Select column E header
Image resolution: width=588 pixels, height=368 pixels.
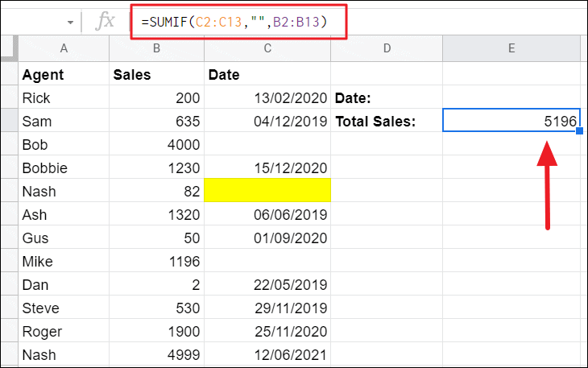[511, 50]
